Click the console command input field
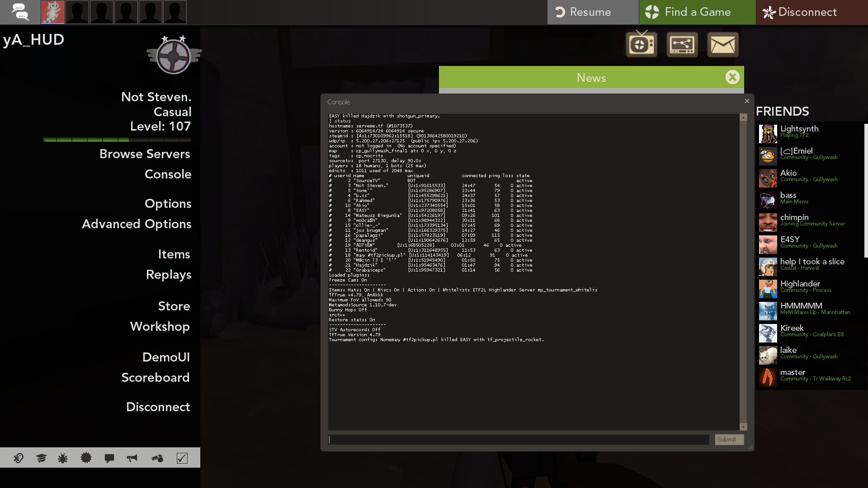This screenshot has width=868, height=488. tap(518, 440)
